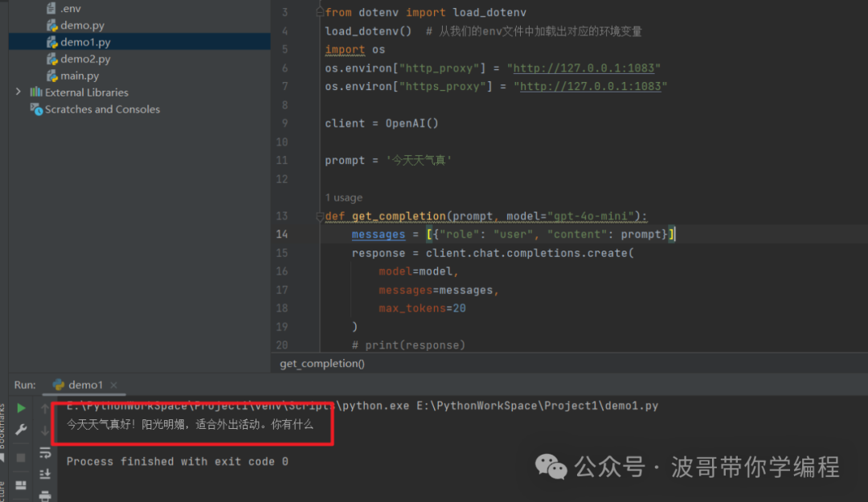Select the External Libraries tree item

click(79, 92)
